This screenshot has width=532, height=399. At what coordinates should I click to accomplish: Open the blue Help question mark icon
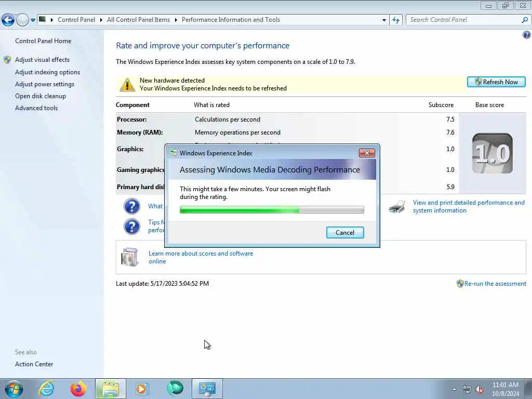[527, 34]
